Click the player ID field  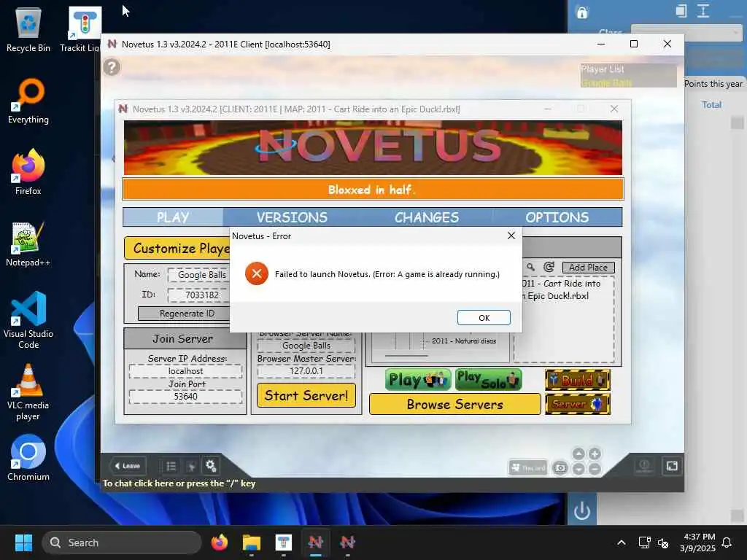[199, 295]
